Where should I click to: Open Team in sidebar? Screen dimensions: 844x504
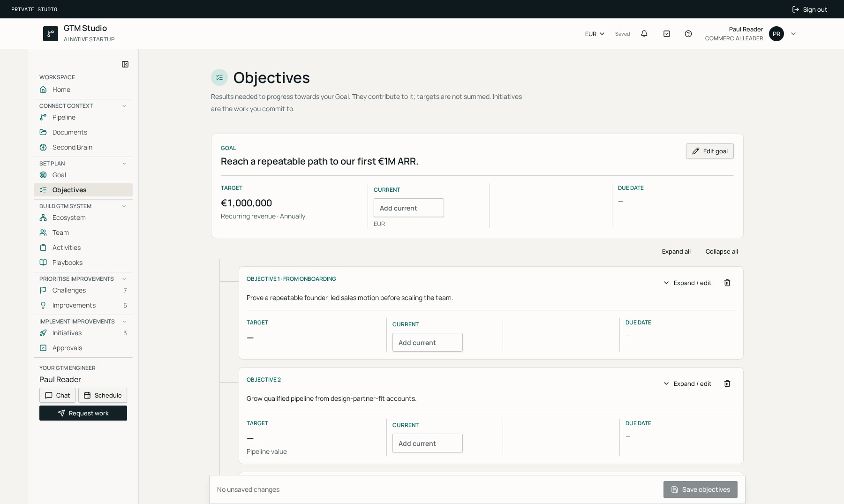click(83, 233)
